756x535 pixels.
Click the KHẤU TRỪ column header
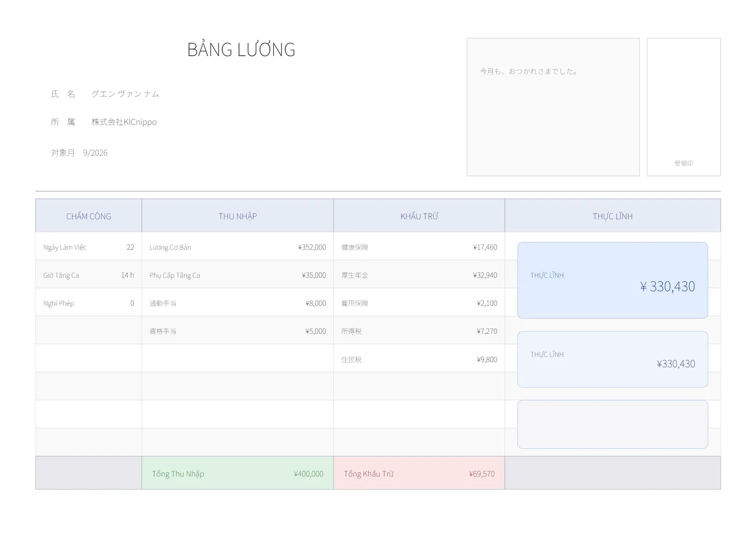tap(419, 216)
